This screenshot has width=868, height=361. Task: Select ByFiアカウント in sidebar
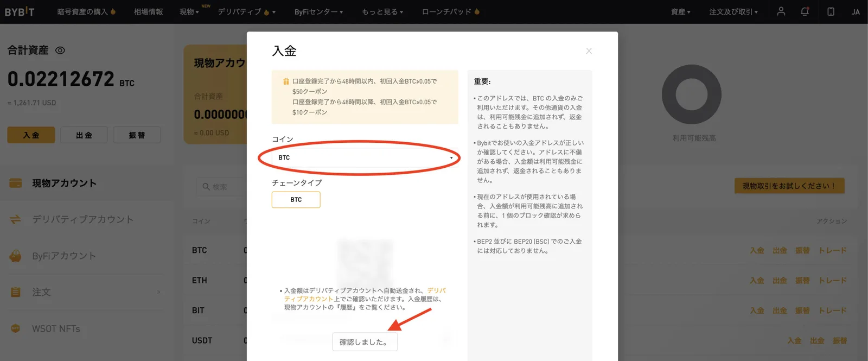[64, 256]
